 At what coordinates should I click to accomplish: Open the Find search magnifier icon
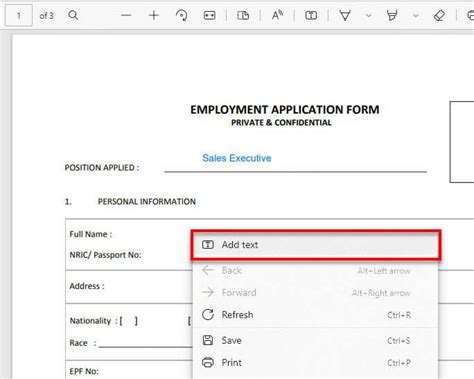click(73, 15)
